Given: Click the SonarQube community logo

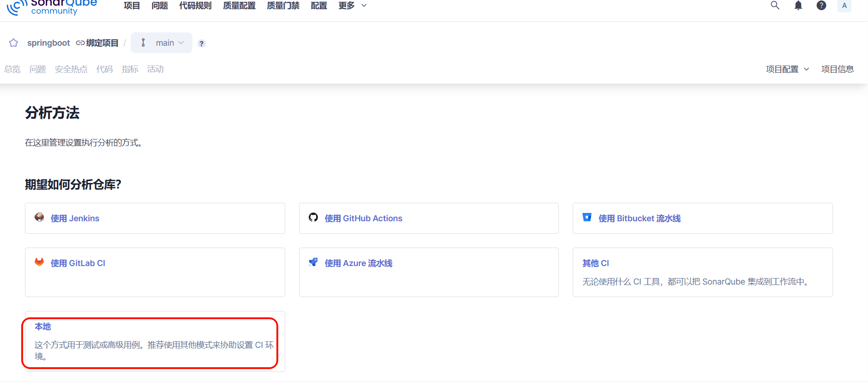Looking at the screenshot, I should [52, 7].
